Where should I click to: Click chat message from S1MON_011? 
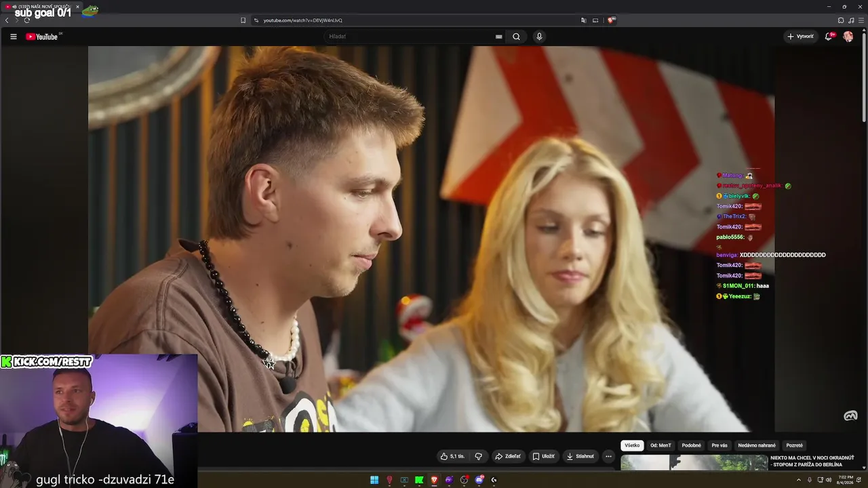(x=743, y=286)
